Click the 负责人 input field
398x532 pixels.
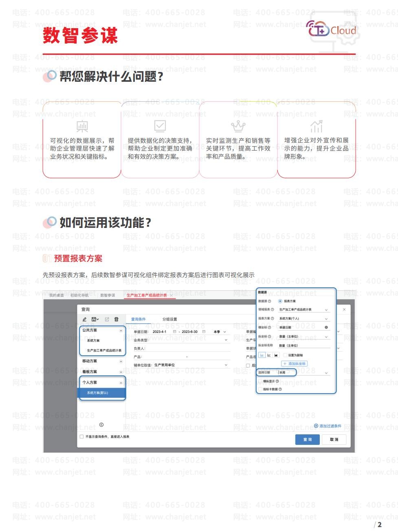click(x=188, y=348)
